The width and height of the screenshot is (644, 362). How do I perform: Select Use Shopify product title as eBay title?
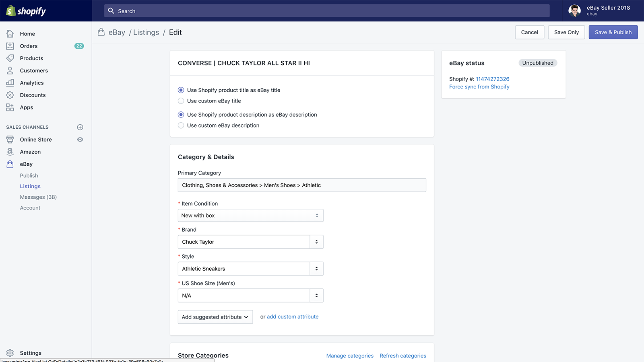[181, 90]
